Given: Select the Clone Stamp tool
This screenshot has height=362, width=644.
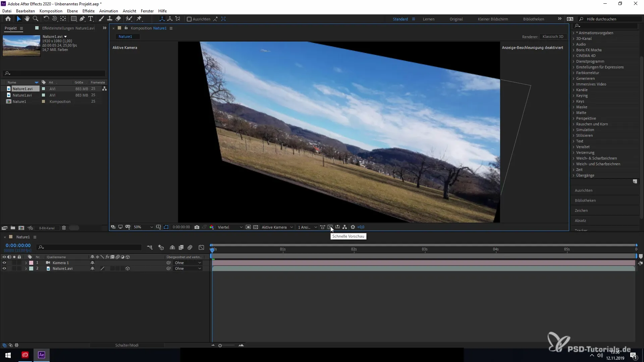Looking at the screenshot, I should pyautogui.click(x=110, y=19).
